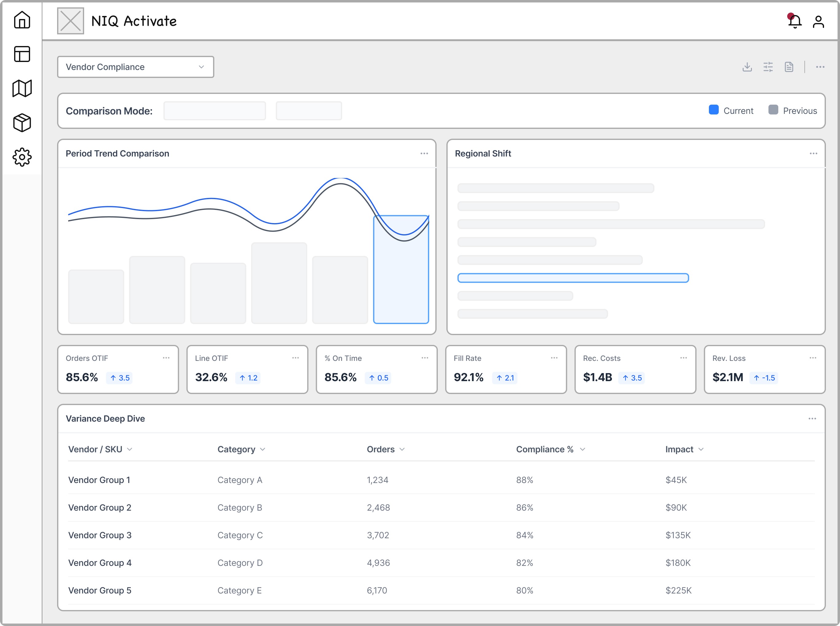This screenshot has height=626, width=840.
Task: Click first Comparison Mode input field
Action: tap(215, 111)
